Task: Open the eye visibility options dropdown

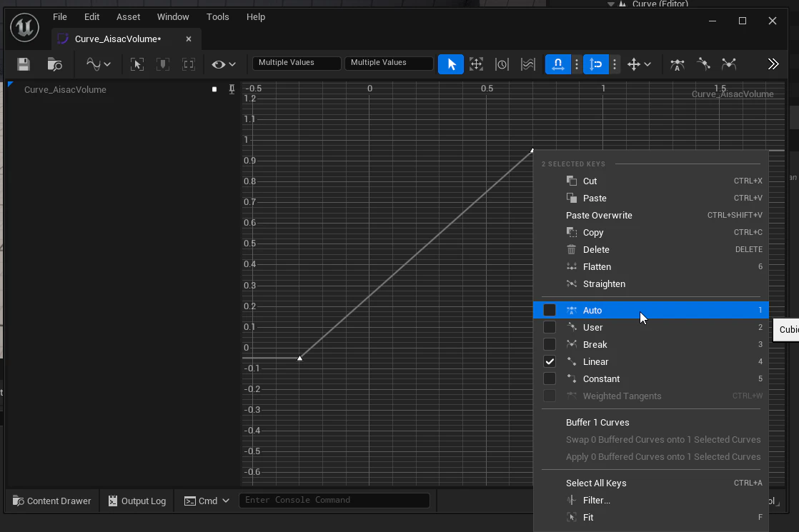Action: (223, 64)
